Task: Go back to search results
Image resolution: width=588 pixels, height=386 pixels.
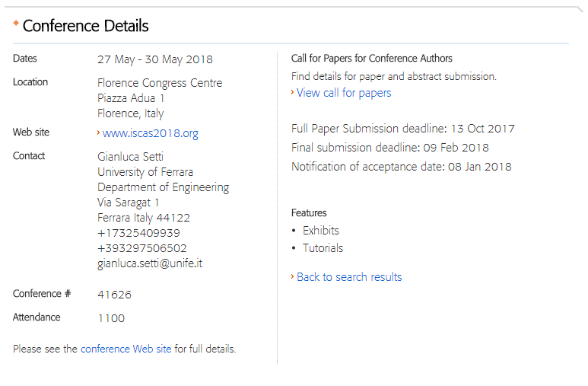Action: [349, 277]
